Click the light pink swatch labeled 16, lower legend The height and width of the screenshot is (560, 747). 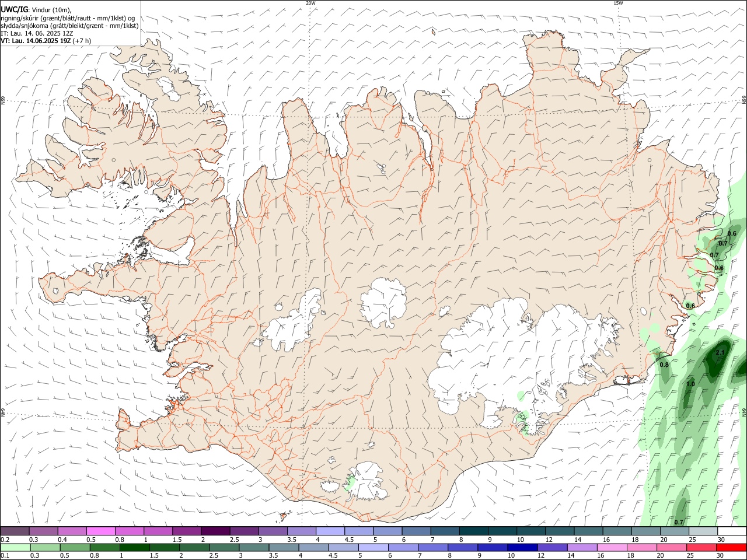pyautogui.click(x=612, y=548)
